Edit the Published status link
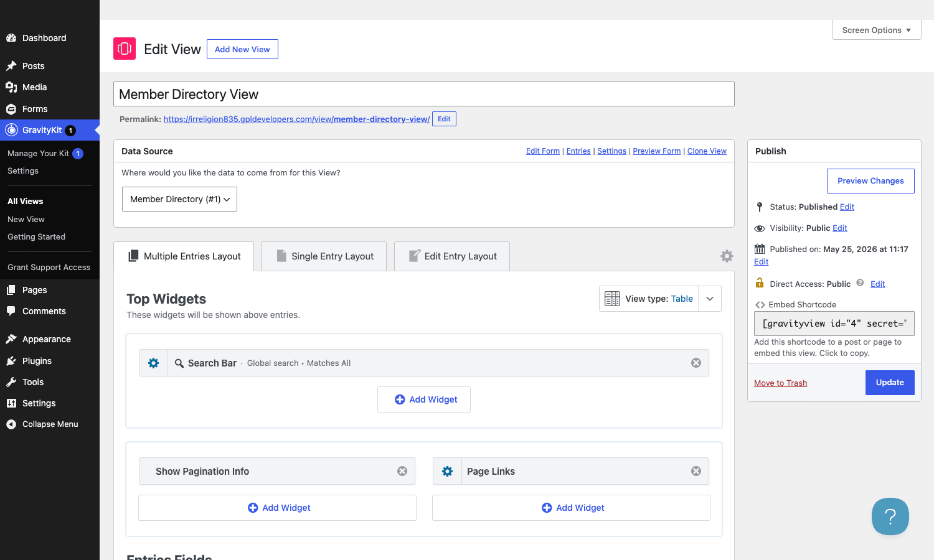934x560 pixels. pos(847,207)
